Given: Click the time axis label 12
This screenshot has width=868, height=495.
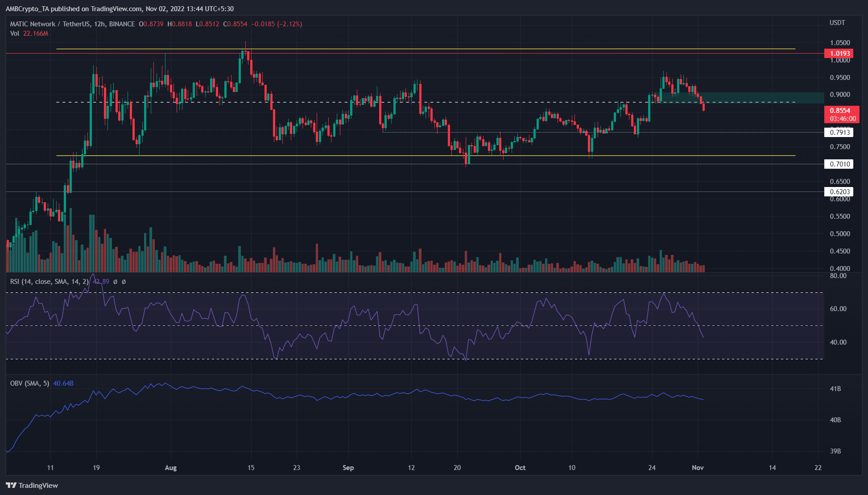Looking at the screenshot, I should [x=411, y=468].
